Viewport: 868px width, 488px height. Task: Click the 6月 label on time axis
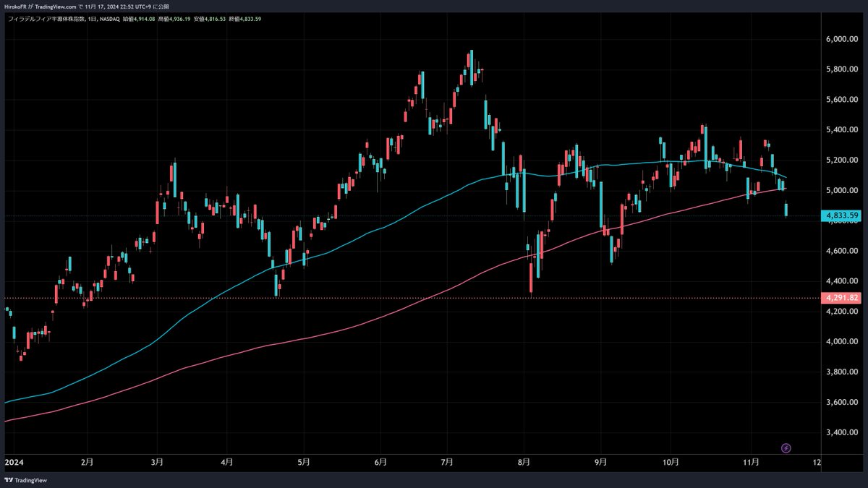[x=380, y=461]
